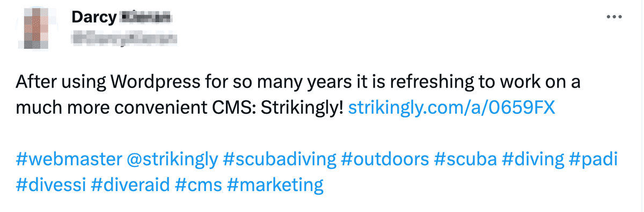644x212 pixels.
Task: Select the #diveraid hashtag
Action: click(x=130, y=185)
